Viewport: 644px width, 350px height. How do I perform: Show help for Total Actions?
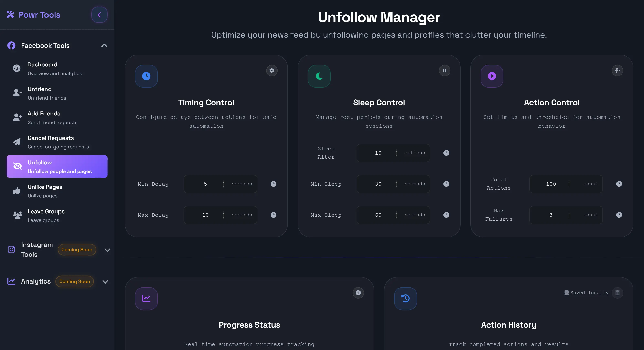(x=619, y=184)
